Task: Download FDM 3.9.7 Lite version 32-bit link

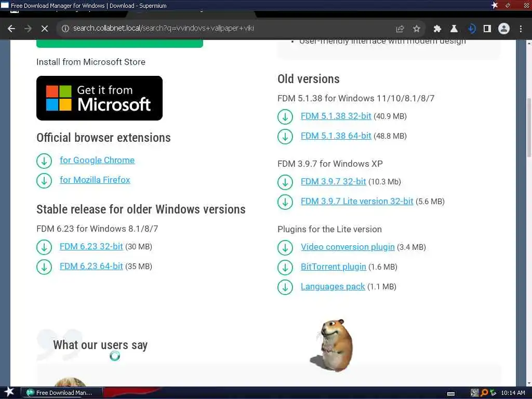Action: click(x=357, y=201)
